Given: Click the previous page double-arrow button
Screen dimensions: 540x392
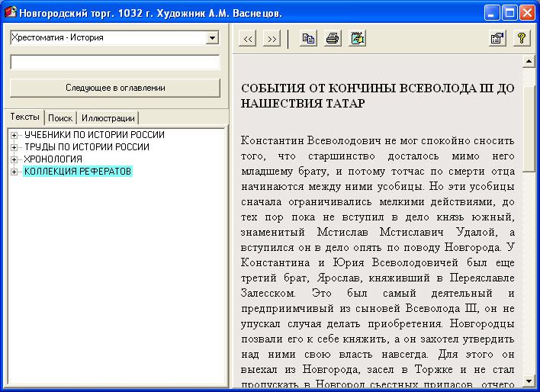Looking at the screenshot, I should point(248,39).
